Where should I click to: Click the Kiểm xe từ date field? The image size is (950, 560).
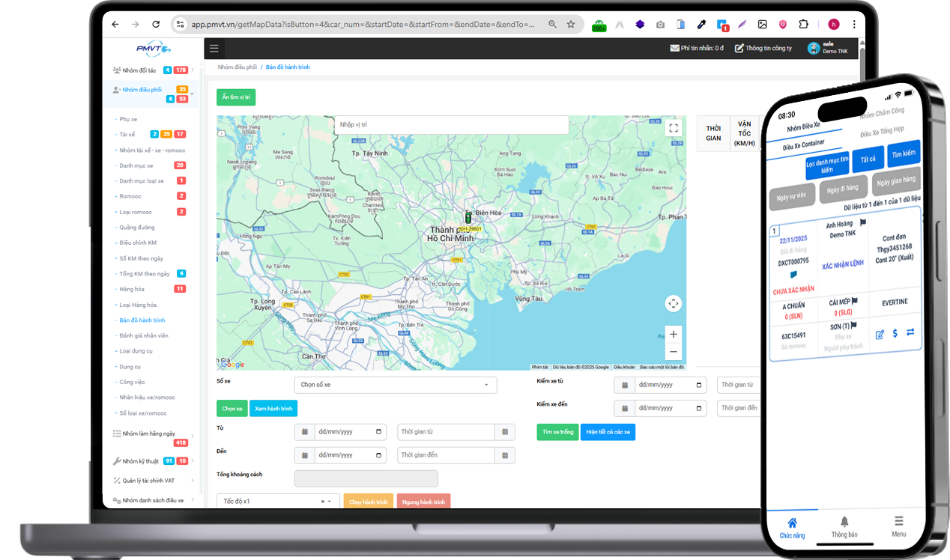pos(670,385)
